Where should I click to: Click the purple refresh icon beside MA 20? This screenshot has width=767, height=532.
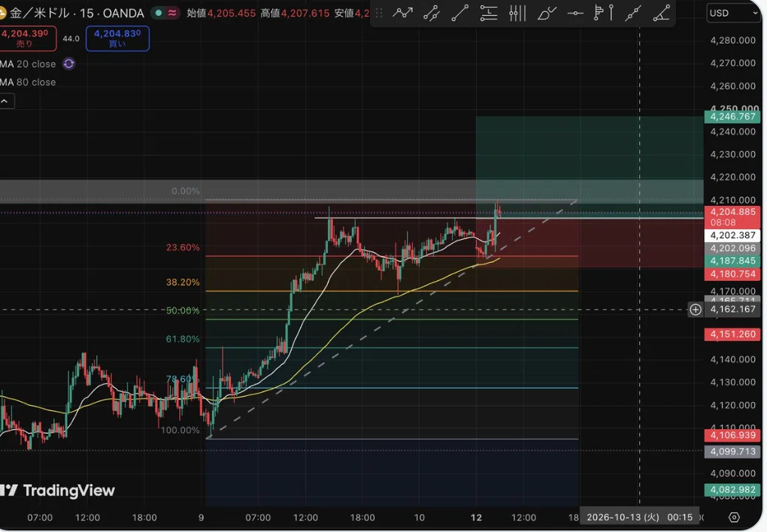click(x=69, y=64)
